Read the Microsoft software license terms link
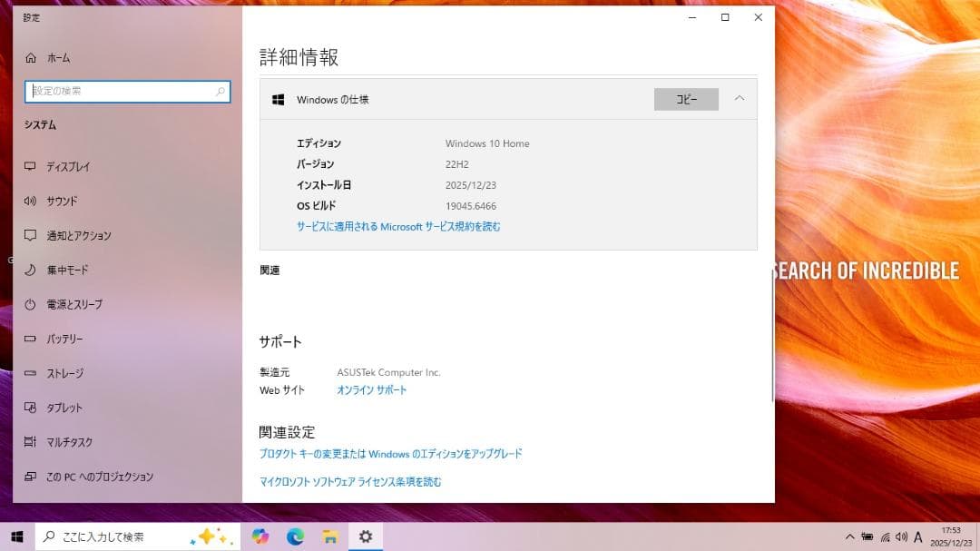The height and width of the screenshot is (551, 980). [350, 482]
